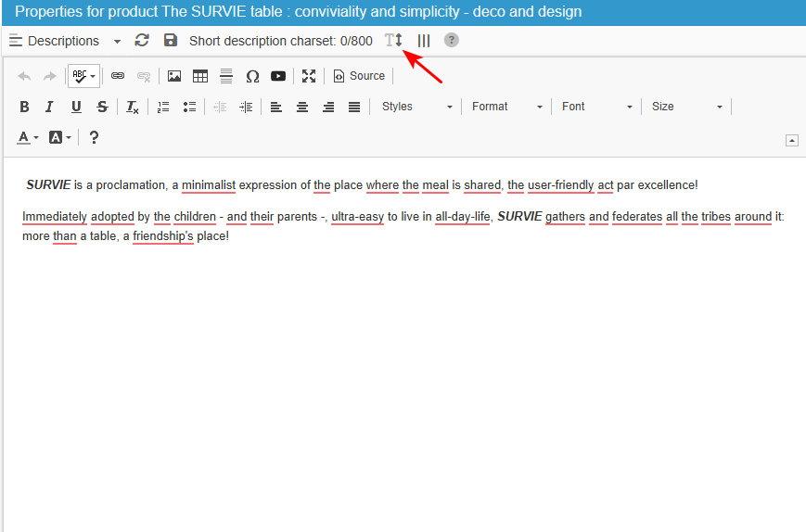The image size is (806, 532).
Task: Toggle bold formatting
Action: [24, 107]
